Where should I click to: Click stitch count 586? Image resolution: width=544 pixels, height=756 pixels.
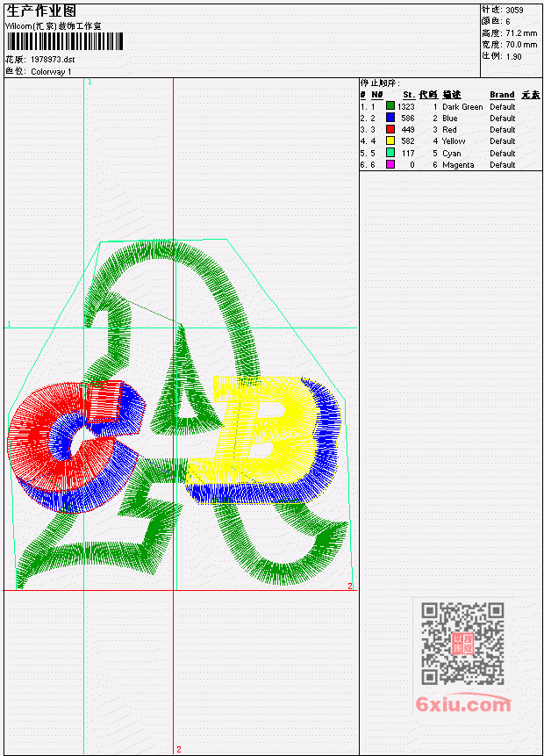click(408, 119)
